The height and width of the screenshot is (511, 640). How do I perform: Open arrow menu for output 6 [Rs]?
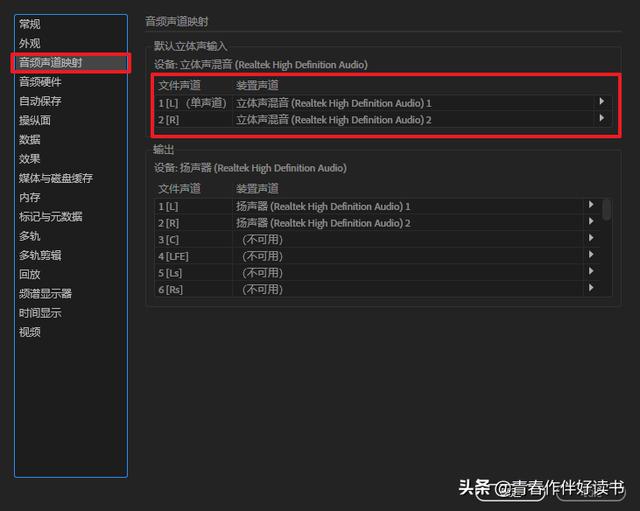(x=591, y=288)
